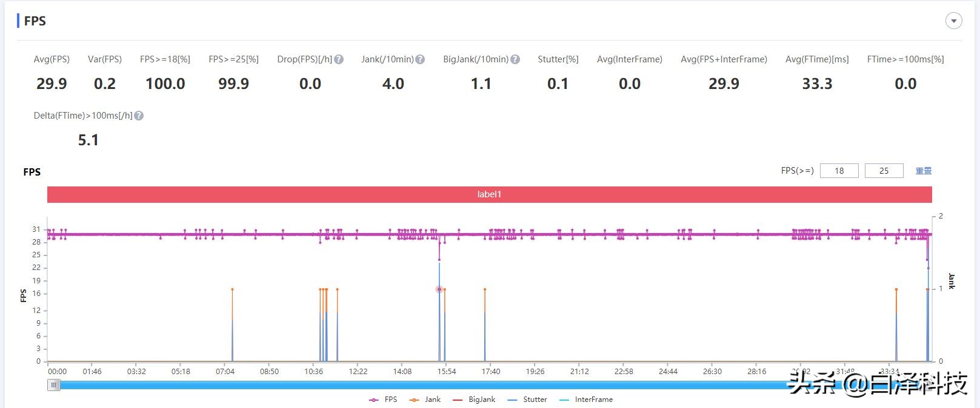
Task: Hide BigJank series via legend
Action: pyautogui.click(x=475, y=400)
